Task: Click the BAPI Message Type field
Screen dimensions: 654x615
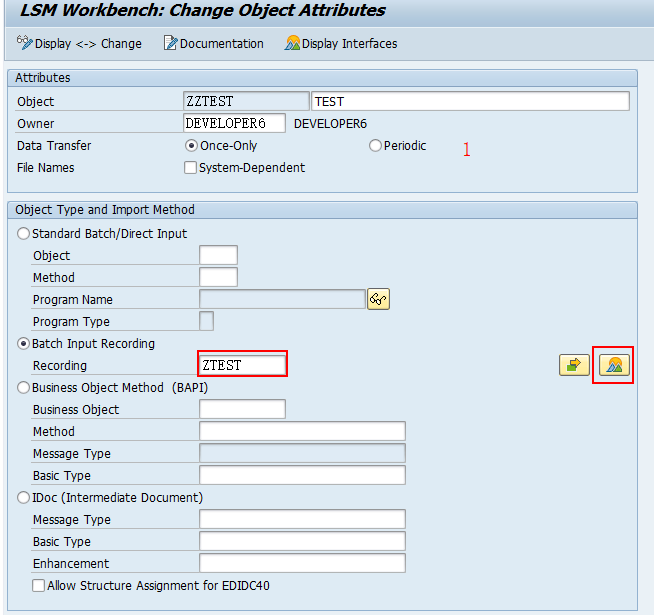Action: pos(302,454)
